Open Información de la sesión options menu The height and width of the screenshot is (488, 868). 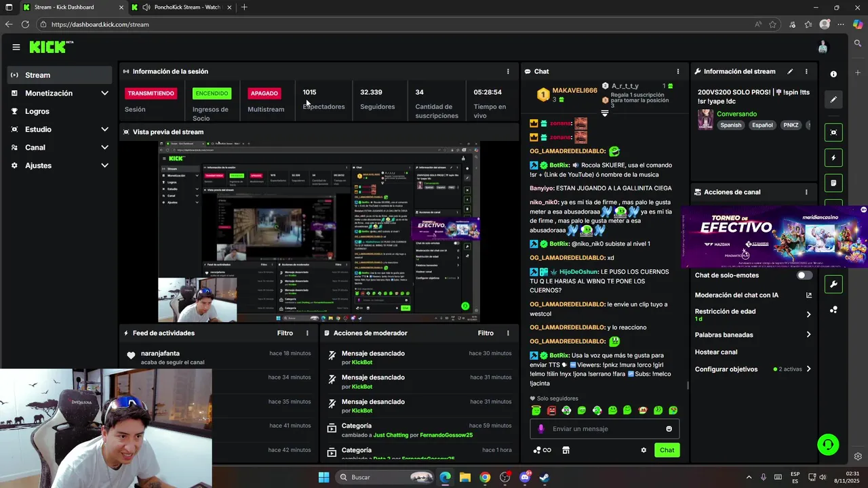tap(508, 71)
